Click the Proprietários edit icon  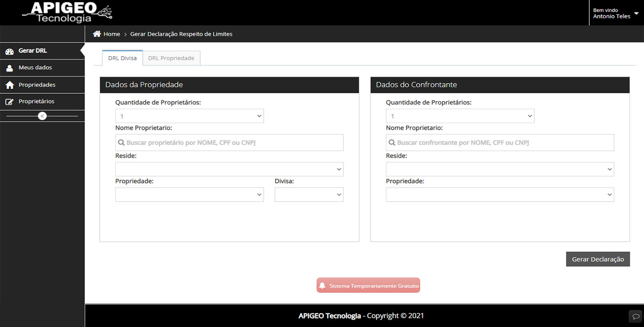[x=9, y=102]
